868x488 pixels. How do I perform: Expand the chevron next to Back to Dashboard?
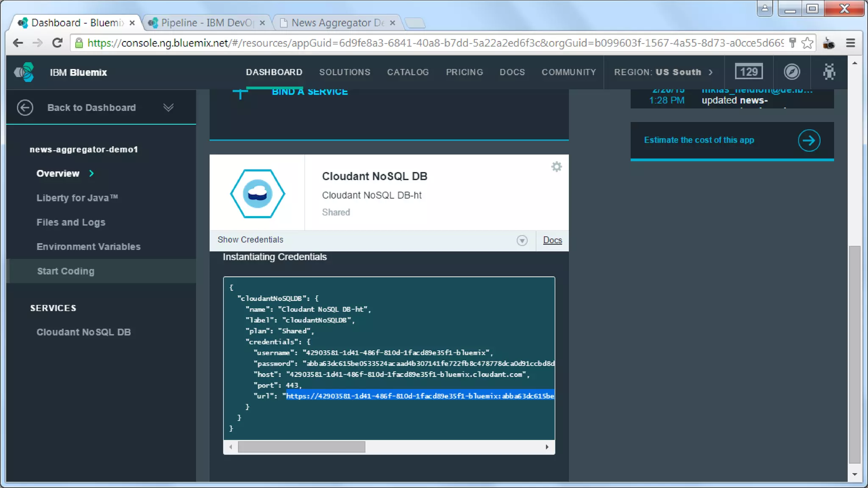[x=168, y=108]
